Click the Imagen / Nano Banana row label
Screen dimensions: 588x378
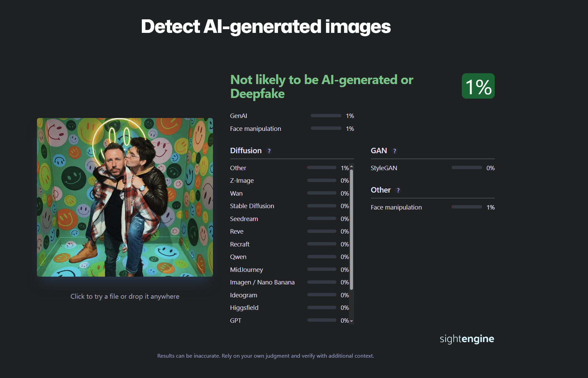point(262,282)
